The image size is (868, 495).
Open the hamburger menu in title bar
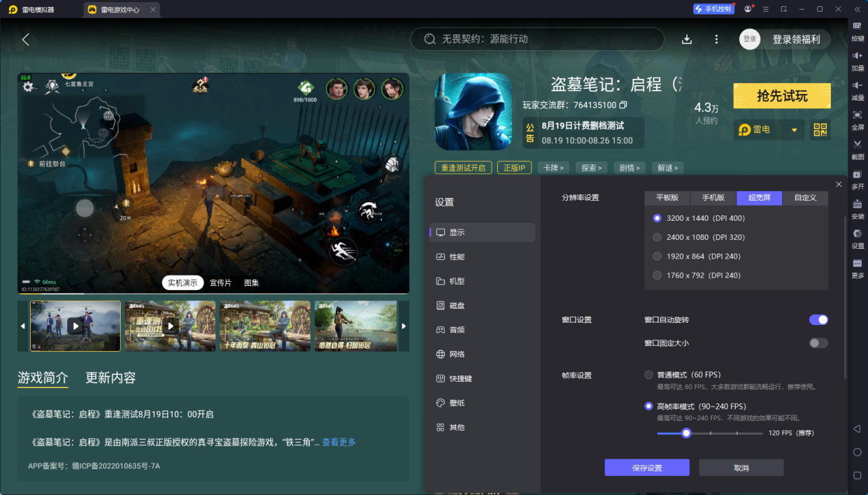coord(765,9)
